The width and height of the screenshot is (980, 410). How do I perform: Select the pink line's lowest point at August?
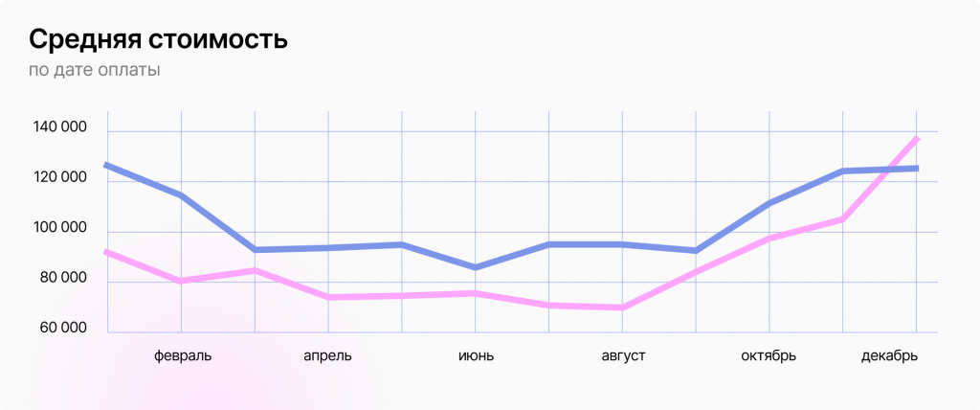click(x=623, y=307)
